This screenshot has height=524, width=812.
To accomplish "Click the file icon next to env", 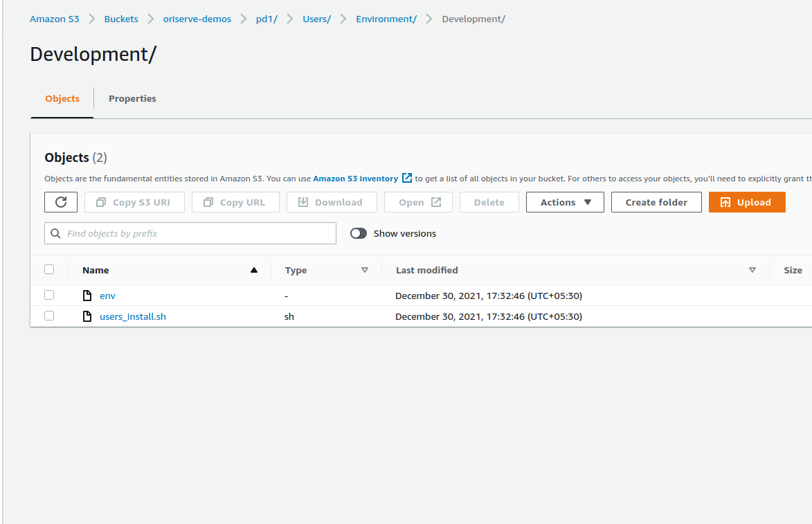I will tap(87, 296).
